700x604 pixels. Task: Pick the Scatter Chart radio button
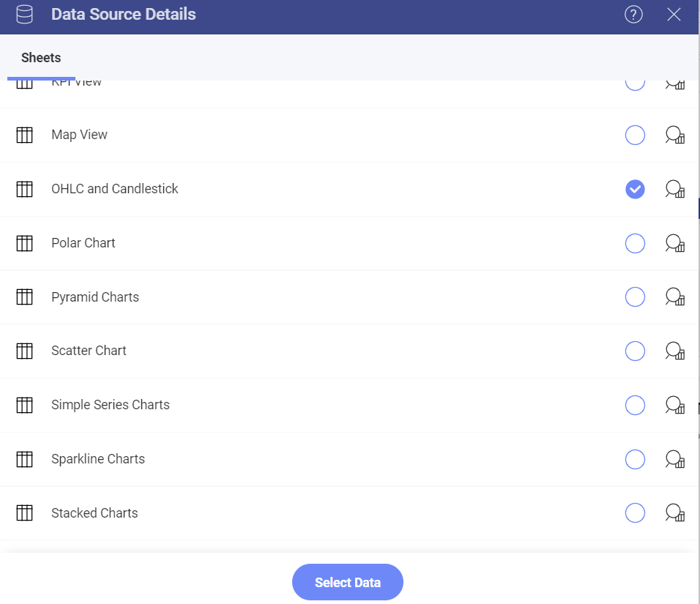tap(635, 351)
